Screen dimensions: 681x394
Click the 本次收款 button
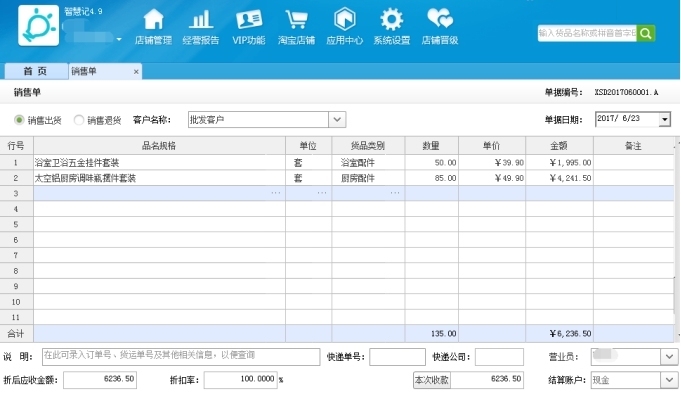click(x=432, y=380)
